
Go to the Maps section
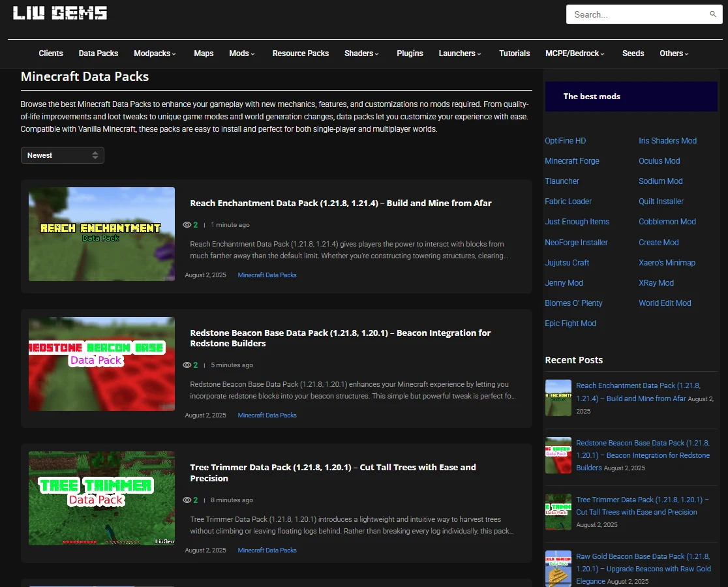coord(204,53)
